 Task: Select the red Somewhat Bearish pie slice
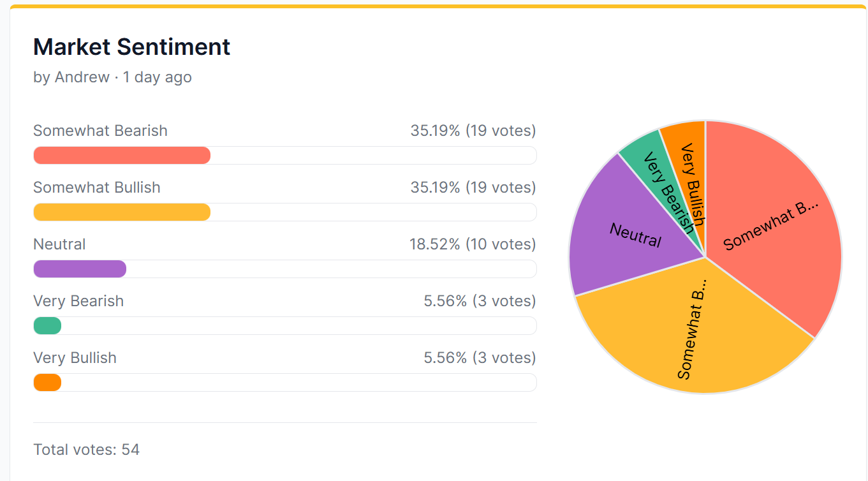click(772, 223)
